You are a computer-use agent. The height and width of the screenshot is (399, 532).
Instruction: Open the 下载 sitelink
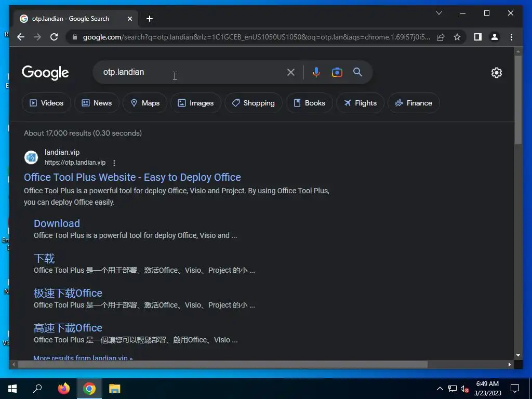pyautogui.click(x=44, y=258)
